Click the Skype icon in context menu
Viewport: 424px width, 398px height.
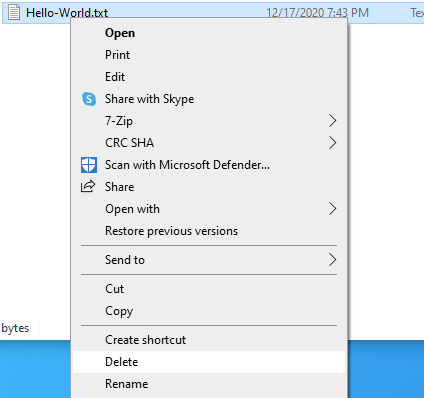point(89,99)
